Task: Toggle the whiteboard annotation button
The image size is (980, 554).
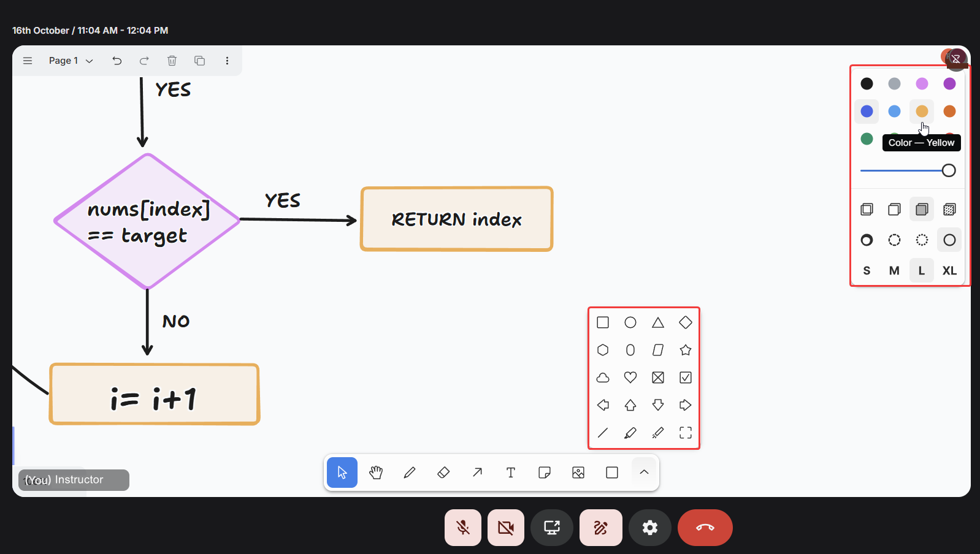Action: [x=601, y=528]
